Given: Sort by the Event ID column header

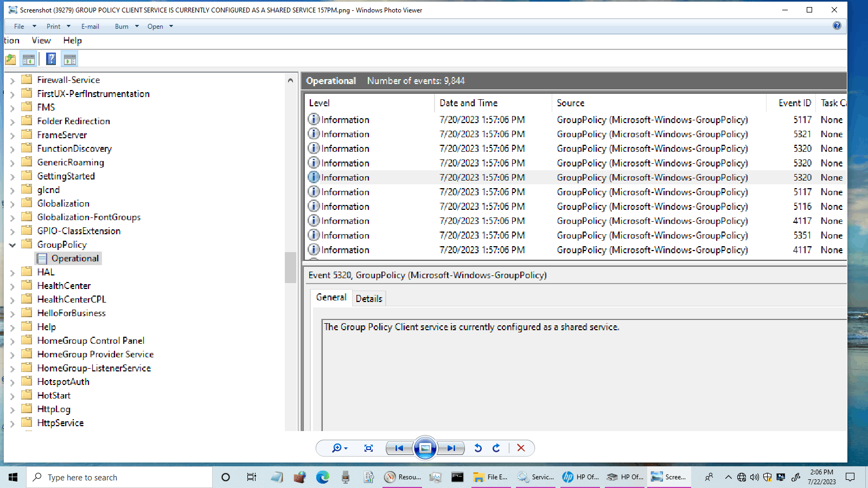Looking at the screenshot, I should point(791,103).
